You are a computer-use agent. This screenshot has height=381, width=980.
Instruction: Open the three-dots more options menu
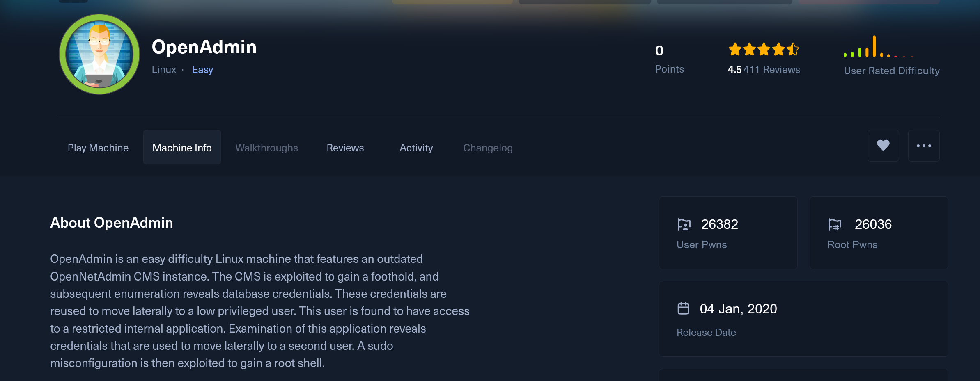(924, 146)
